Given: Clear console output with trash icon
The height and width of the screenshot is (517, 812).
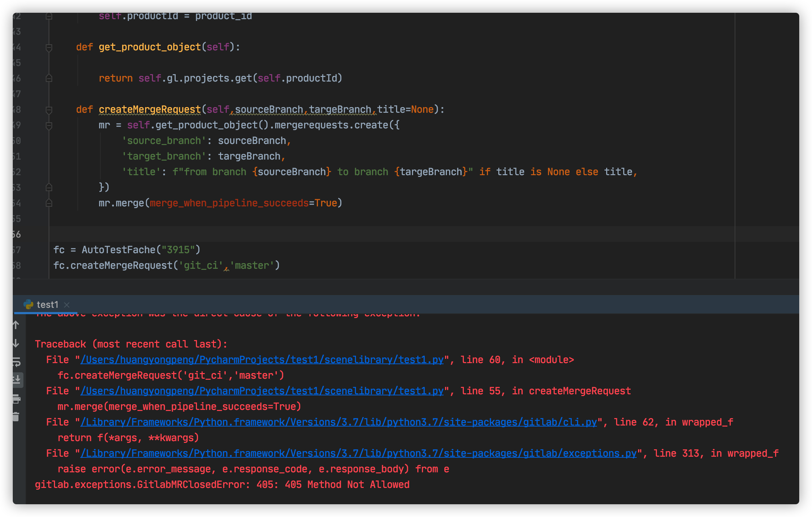Looking at the screenshot, I should coord(16,416).
